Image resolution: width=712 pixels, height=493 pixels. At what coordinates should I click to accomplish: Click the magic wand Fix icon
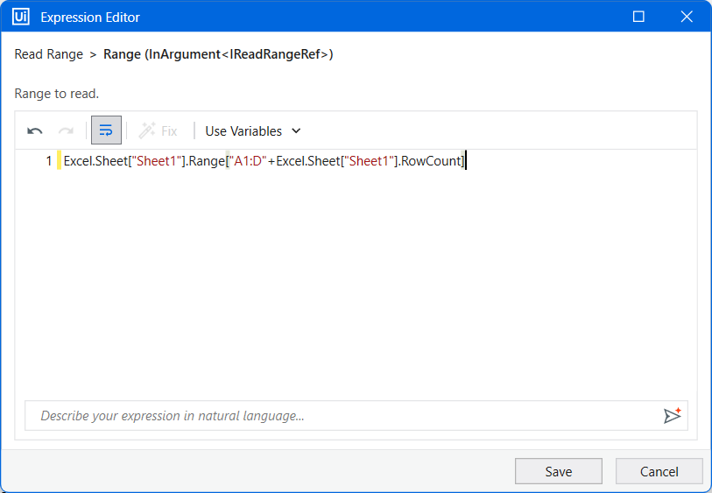[147, 131]
